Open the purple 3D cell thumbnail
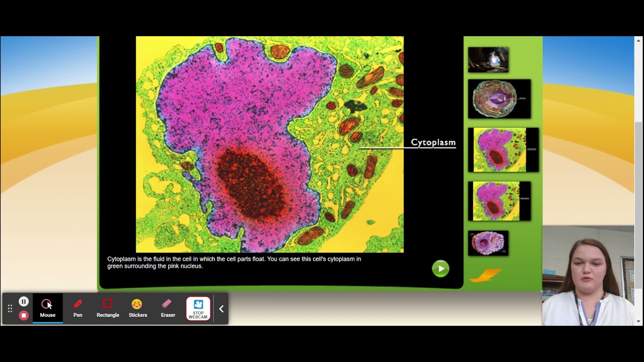 488,243
